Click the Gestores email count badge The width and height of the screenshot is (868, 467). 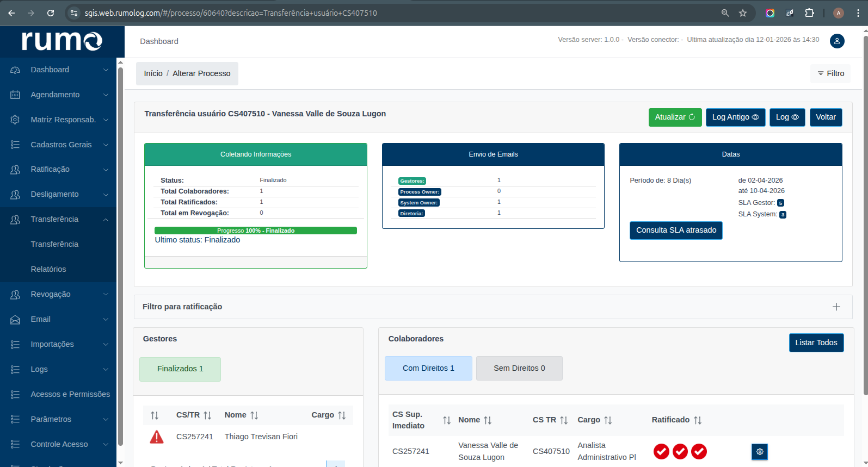[x=412, y=181]
